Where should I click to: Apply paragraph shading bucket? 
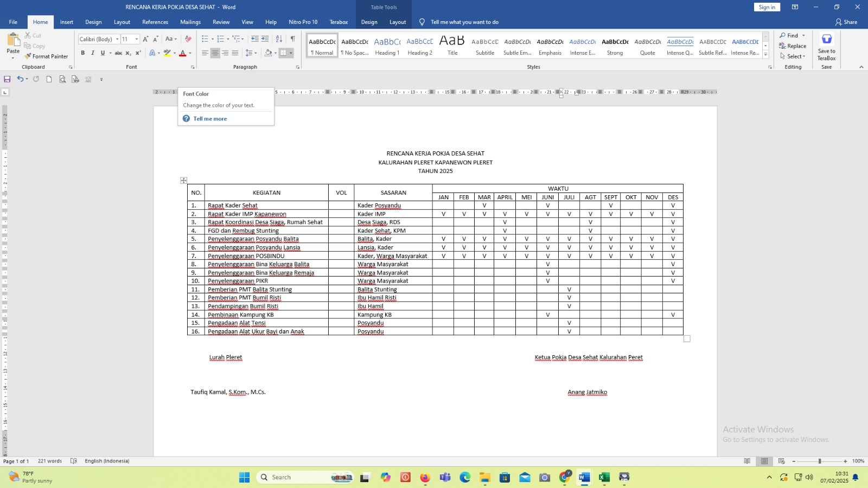[x=268, y=53]
